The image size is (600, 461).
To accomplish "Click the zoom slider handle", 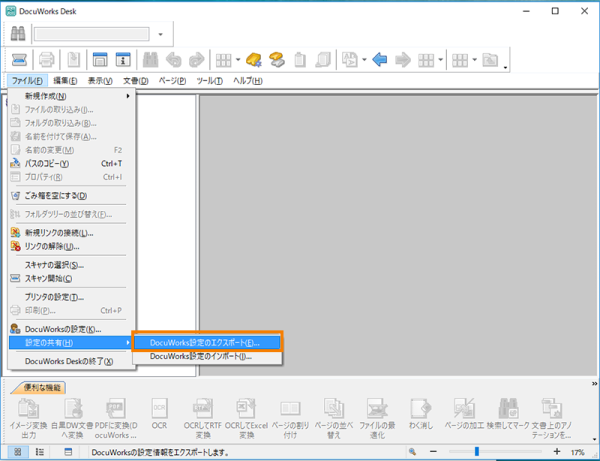I will 477,452.
